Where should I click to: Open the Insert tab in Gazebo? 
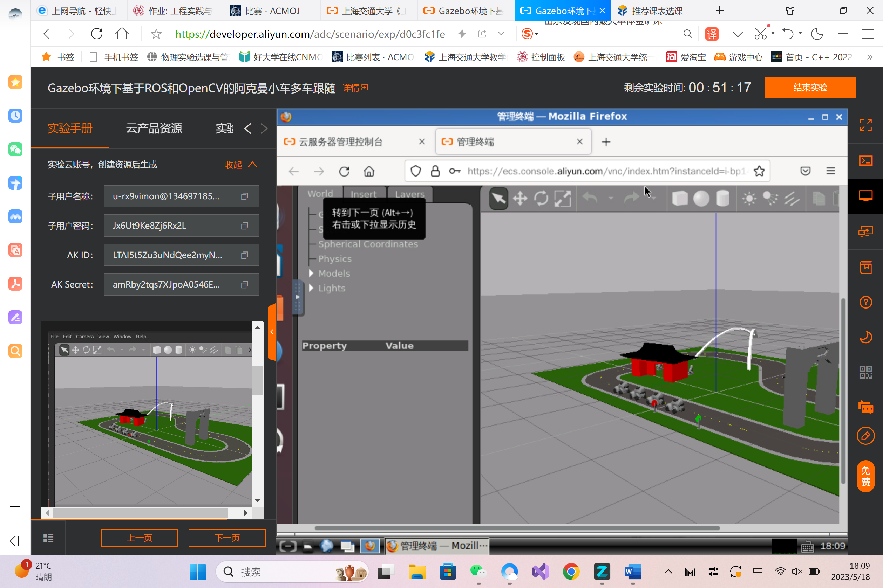click(x=363, y=194)
